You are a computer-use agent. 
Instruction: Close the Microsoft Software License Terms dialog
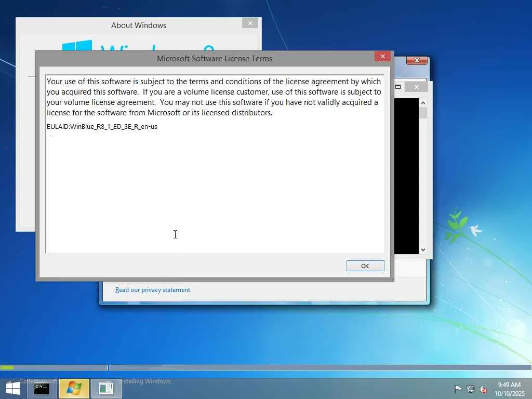tap(383, 56)
